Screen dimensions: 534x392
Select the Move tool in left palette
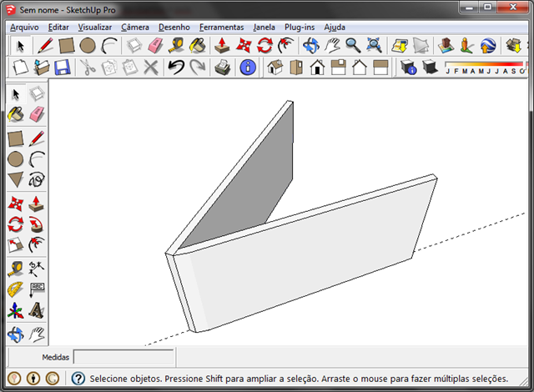click(15, 204)
